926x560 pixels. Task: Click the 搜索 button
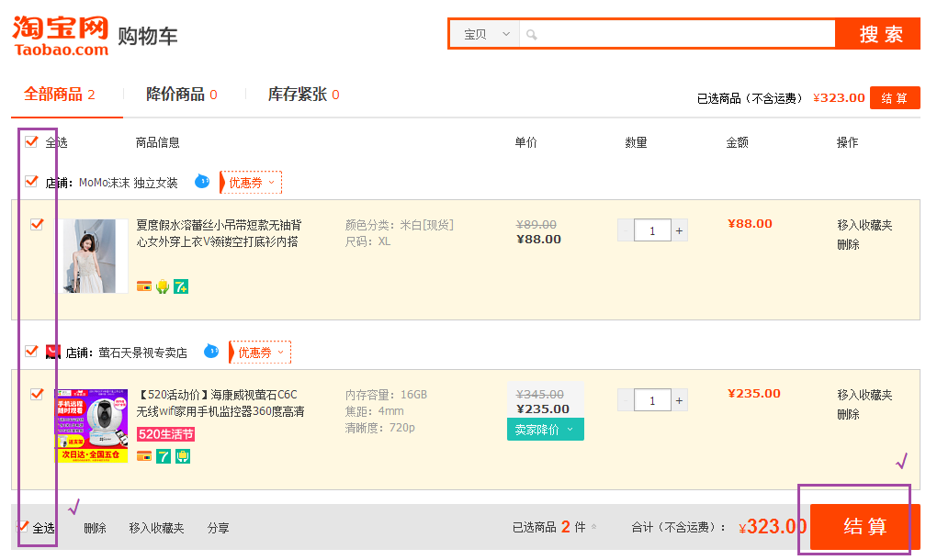click(878, 34)
